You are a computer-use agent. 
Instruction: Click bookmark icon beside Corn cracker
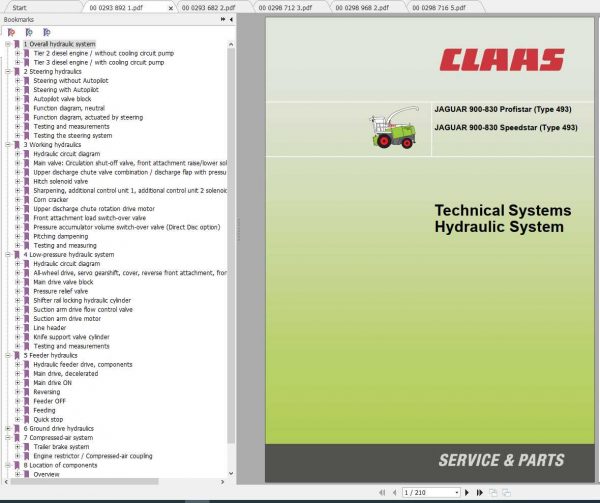26,200
